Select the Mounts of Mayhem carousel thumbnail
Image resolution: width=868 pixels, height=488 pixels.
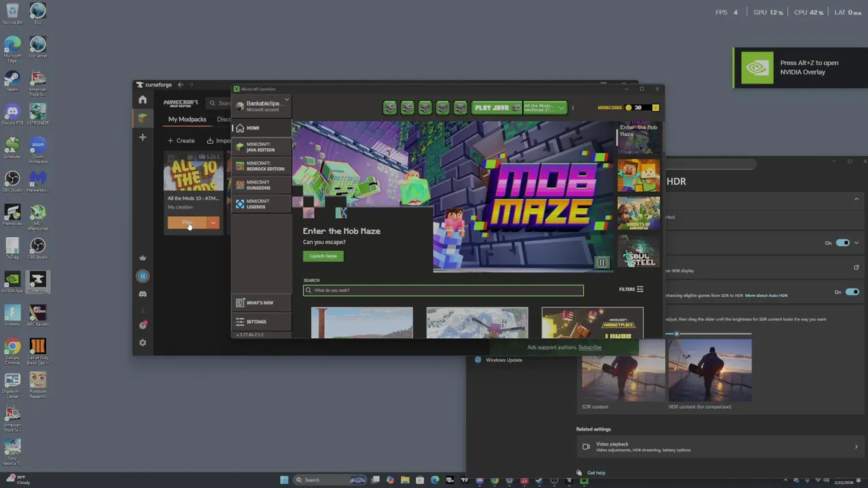pos(639,213)
